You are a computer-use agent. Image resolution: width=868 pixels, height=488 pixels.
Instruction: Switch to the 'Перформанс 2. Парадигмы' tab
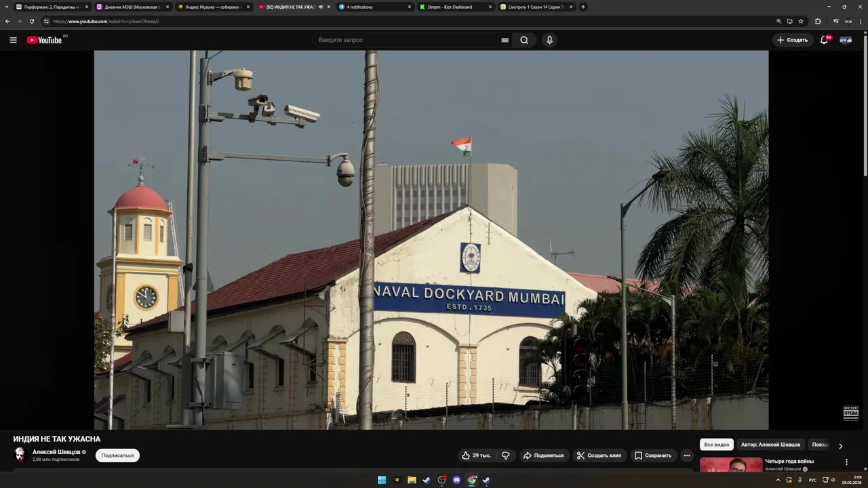click(52, 7)
